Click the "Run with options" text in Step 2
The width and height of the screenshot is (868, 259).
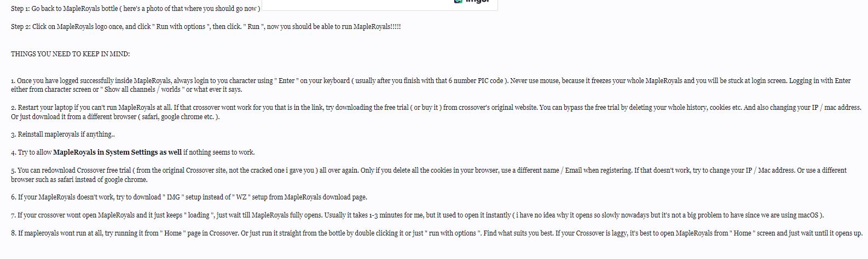coord(181,27)
